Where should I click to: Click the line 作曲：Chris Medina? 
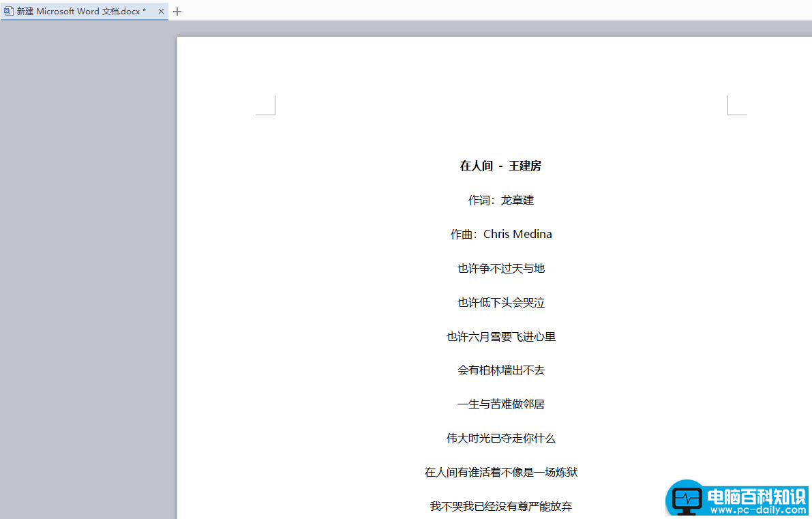(x=501, y=234)
